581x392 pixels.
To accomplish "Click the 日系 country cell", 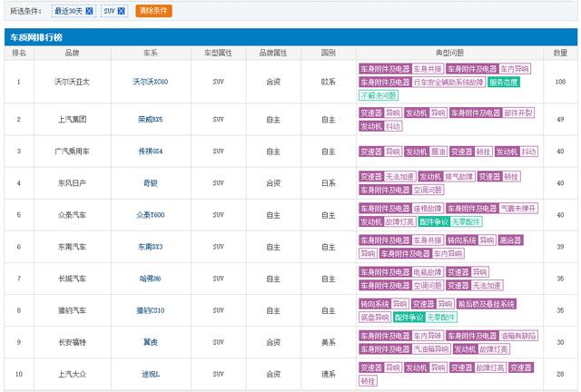I will pyautogui.click(x=329, y=183).
